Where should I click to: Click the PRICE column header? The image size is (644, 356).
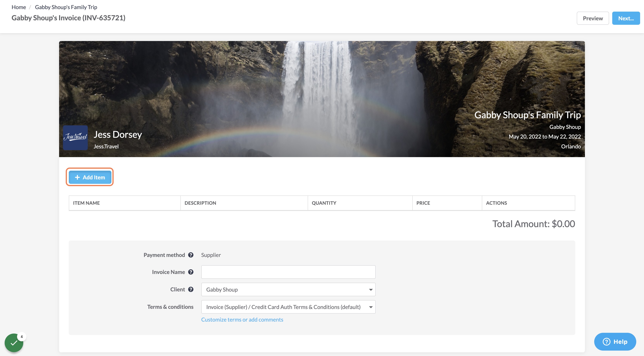click(447, 203)
